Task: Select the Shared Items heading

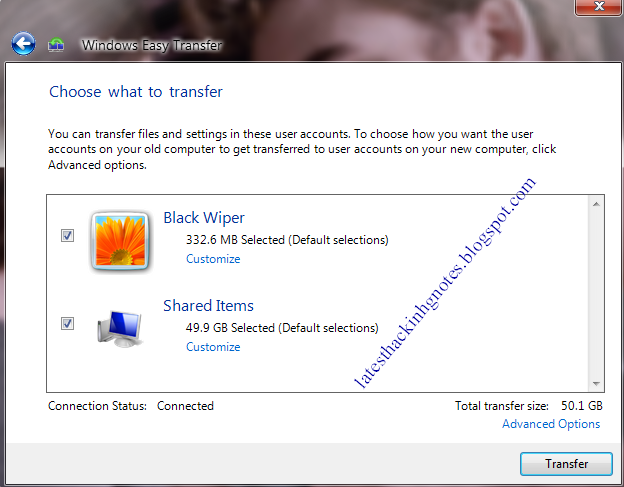Action: pyautogui.click(x=208, y=306)
